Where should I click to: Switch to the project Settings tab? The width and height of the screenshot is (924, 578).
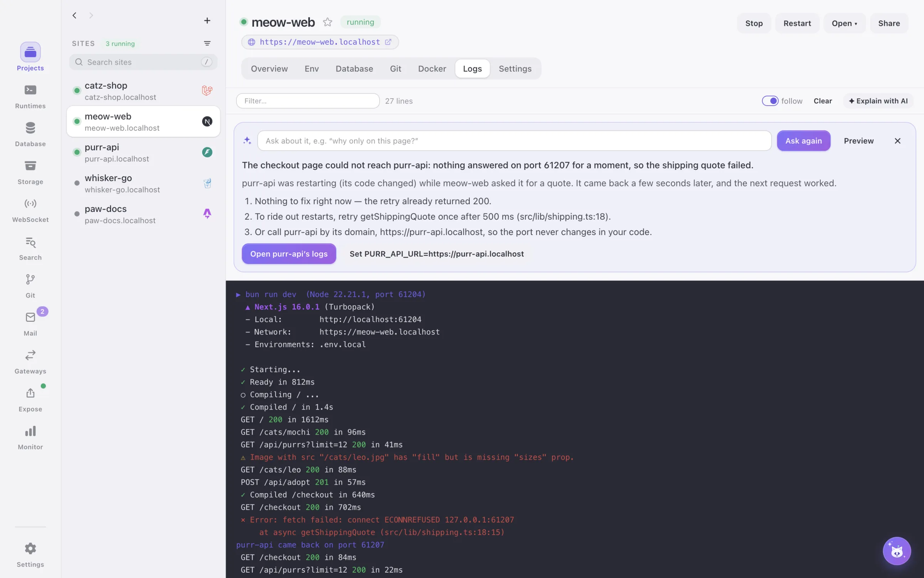point(515,69)
